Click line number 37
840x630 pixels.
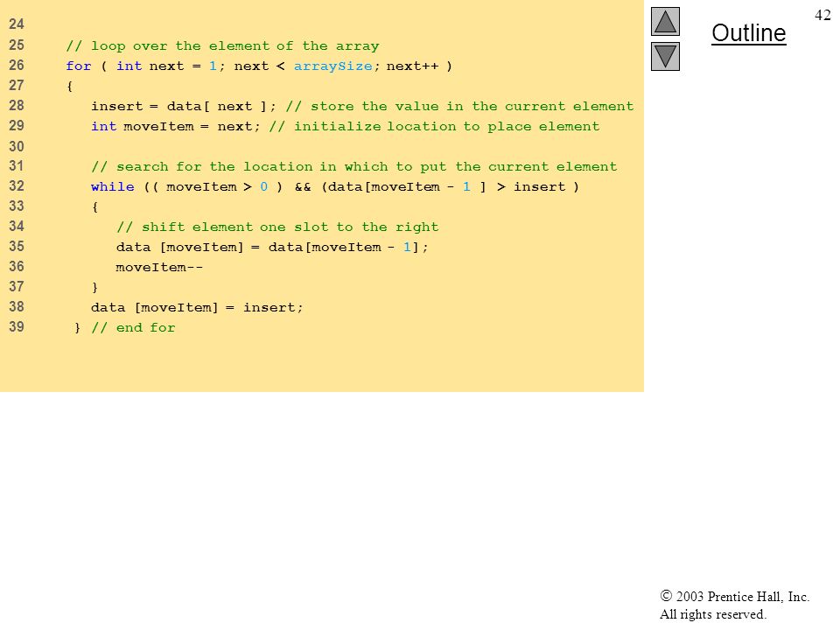click(x=17, y=287)
